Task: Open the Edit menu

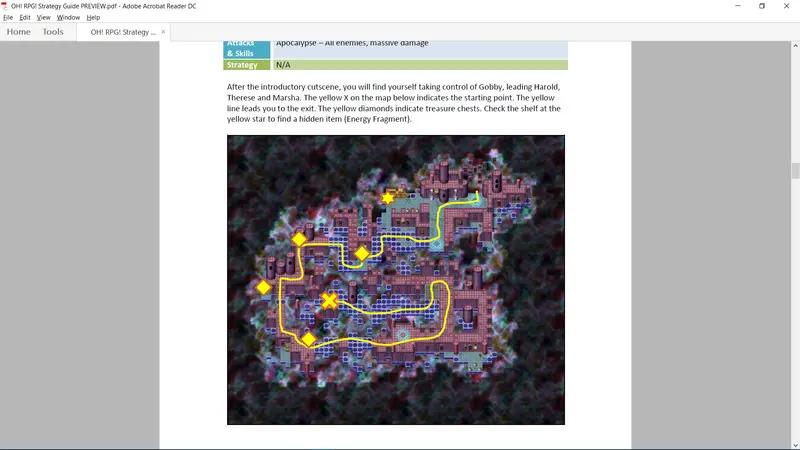Action: (25, 17)
